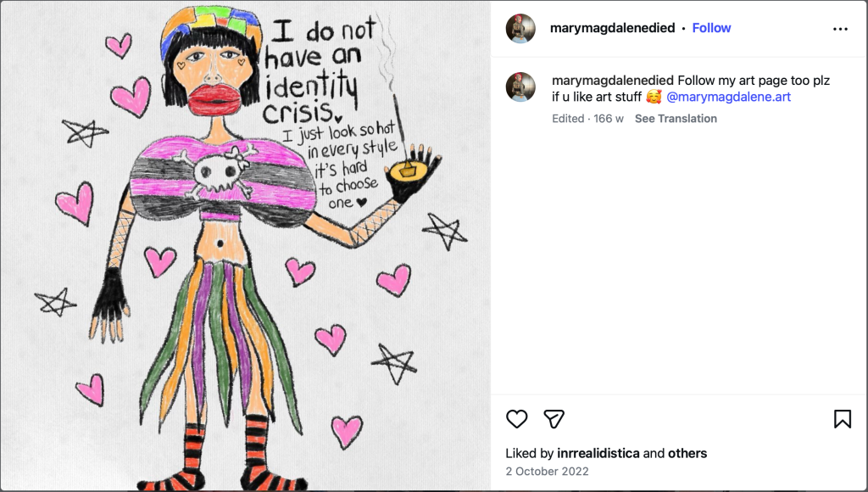Click the avatar beside the caption
This screenshot has width=868, height=492.
coord(520,87)
